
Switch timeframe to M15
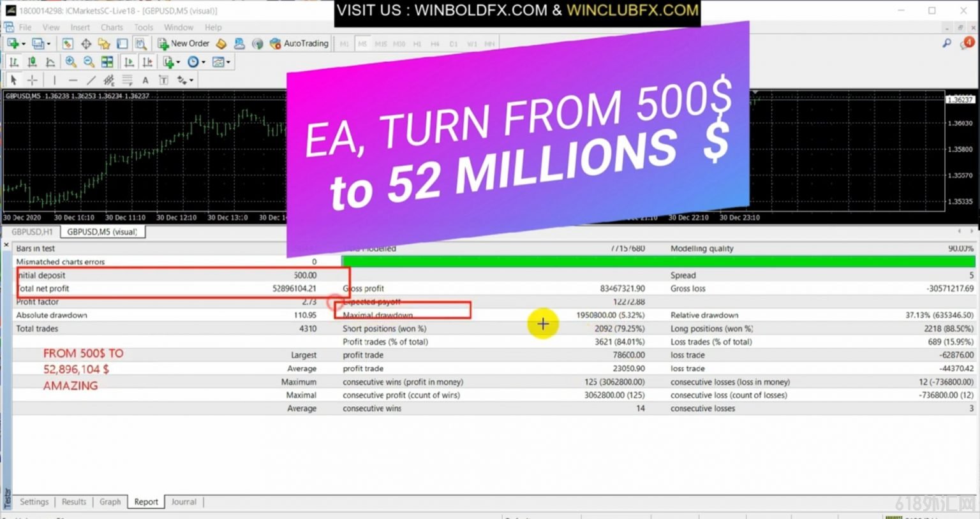(381, 44)
